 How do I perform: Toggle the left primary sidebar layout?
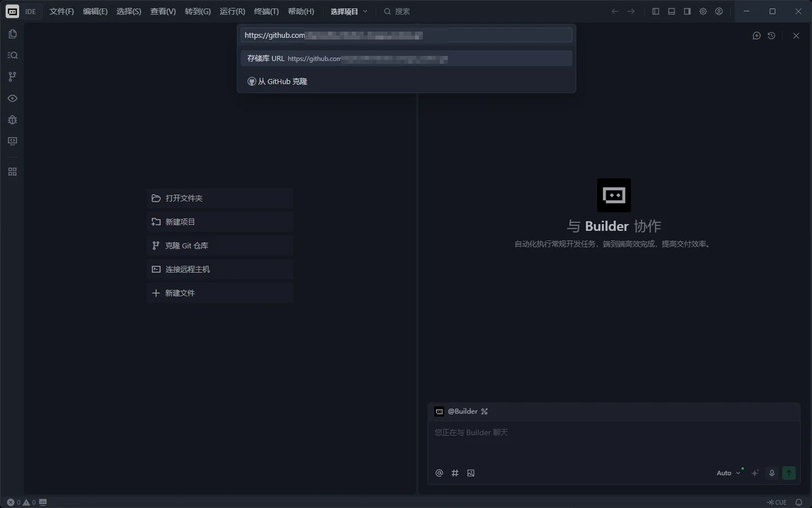click(655, 11)
